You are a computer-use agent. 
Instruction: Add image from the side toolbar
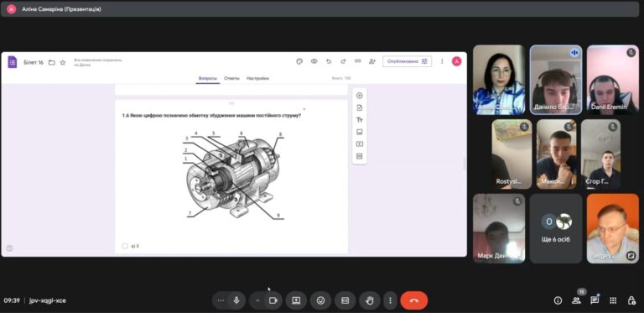pos(360,132)
